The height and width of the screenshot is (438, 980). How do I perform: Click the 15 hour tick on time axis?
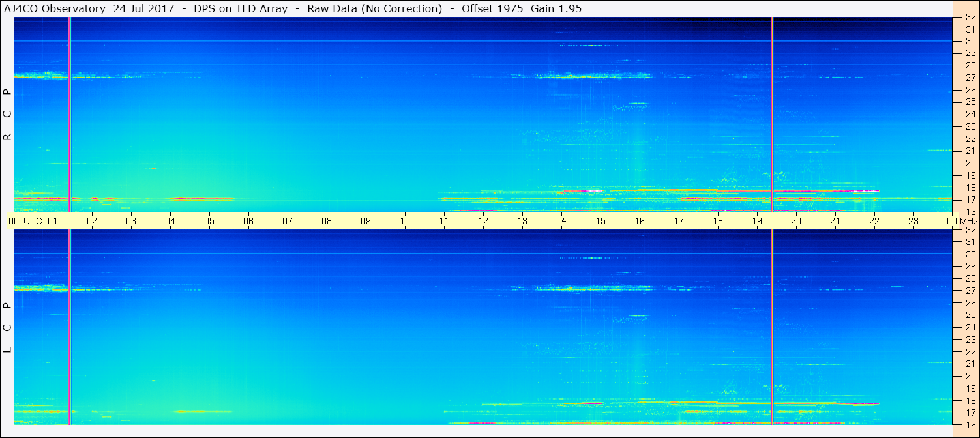coord(601,221)
